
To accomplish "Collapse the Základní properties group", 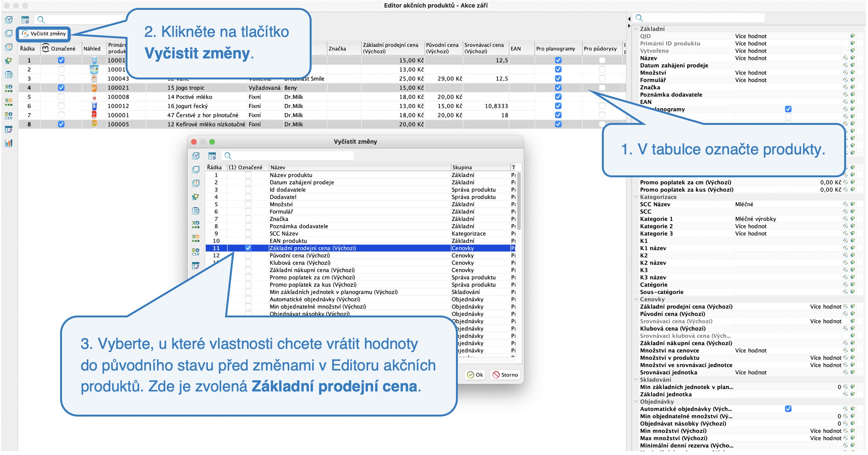I will pyautogui.click(x=636, y=29).
